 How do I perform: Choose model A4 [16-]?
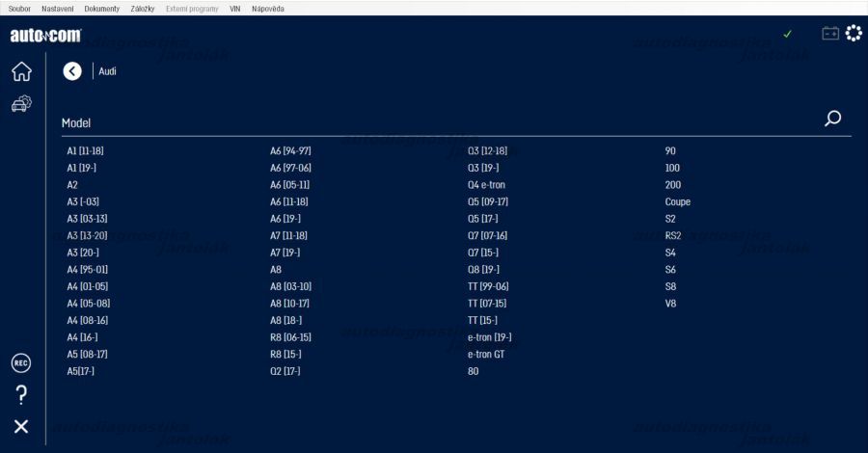pyautogui.click(x=83, y=336)
